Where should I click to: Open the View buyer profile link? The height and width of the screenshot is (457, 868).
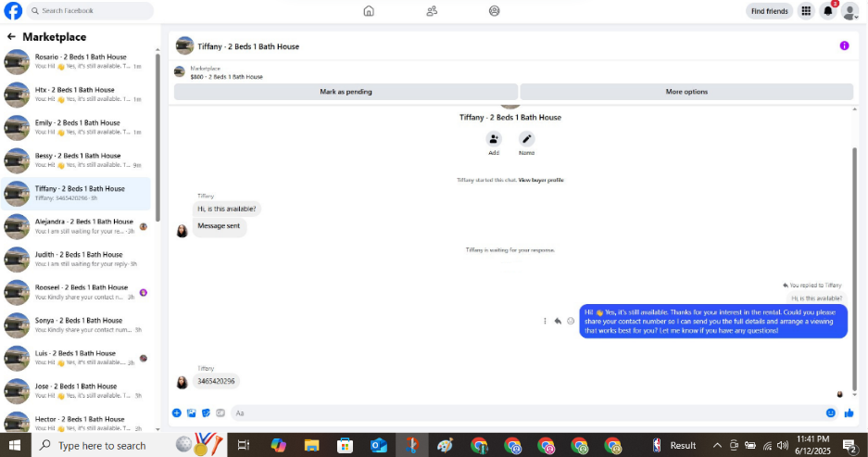point(541,180)
